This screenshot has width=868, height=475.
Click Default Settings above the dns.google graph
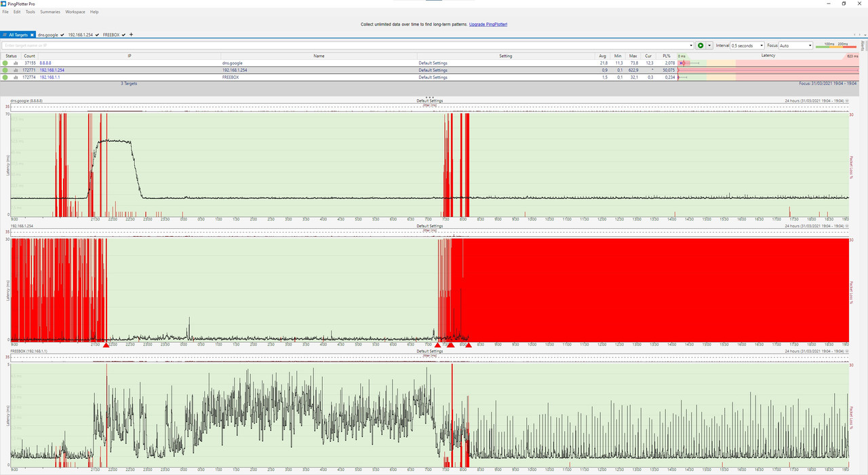coord(430,100)
